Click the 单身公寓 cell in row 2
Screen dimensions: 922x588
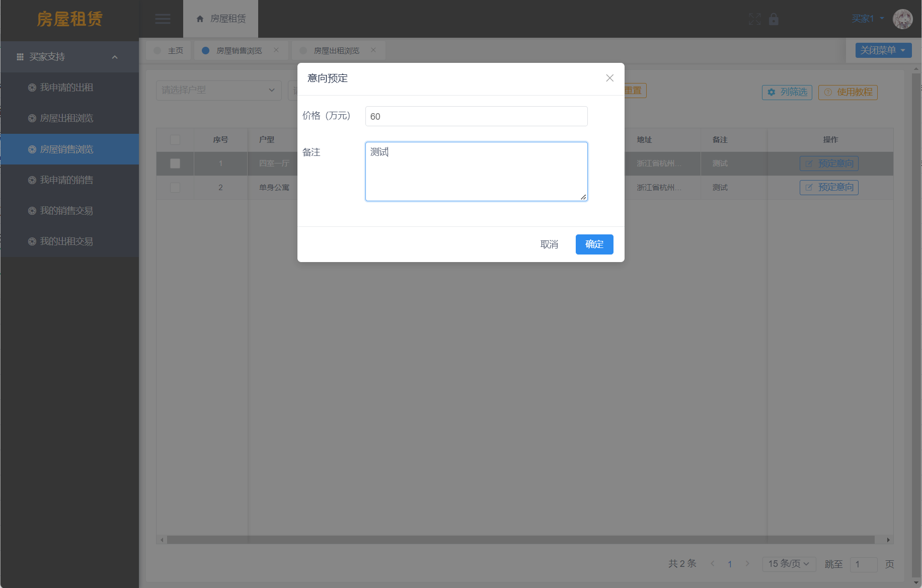[x=274, y=188]
